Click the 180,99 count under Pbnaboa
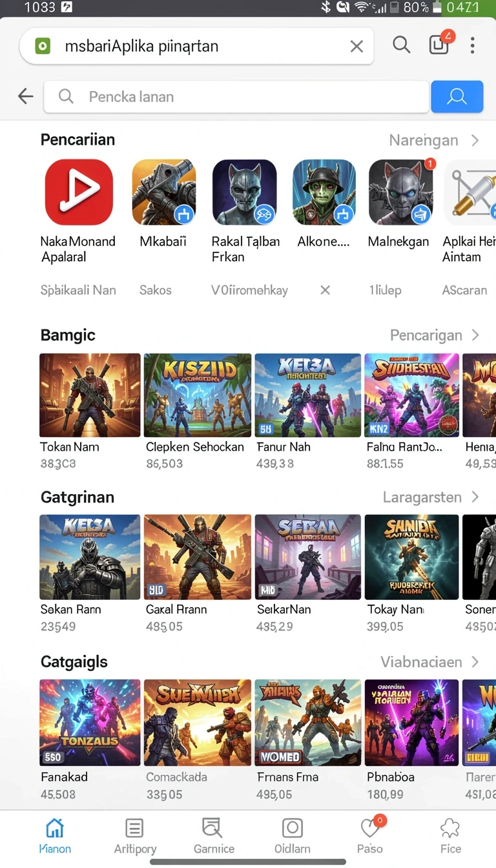 click(385, 794)
